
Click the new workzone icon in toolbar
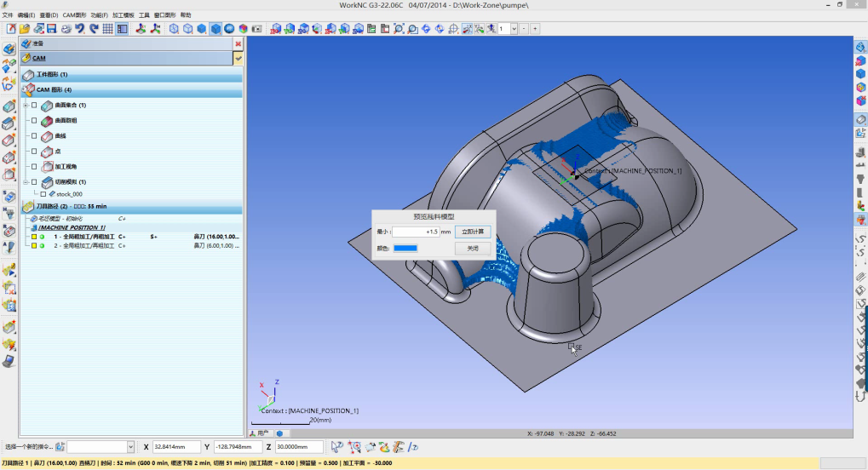coord(10,29)
